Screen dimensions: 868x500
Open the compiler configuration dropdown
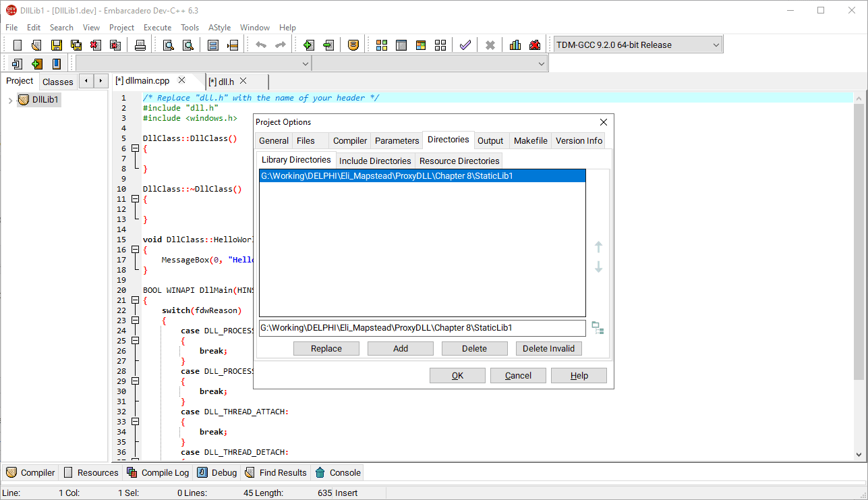pos(637,44)
